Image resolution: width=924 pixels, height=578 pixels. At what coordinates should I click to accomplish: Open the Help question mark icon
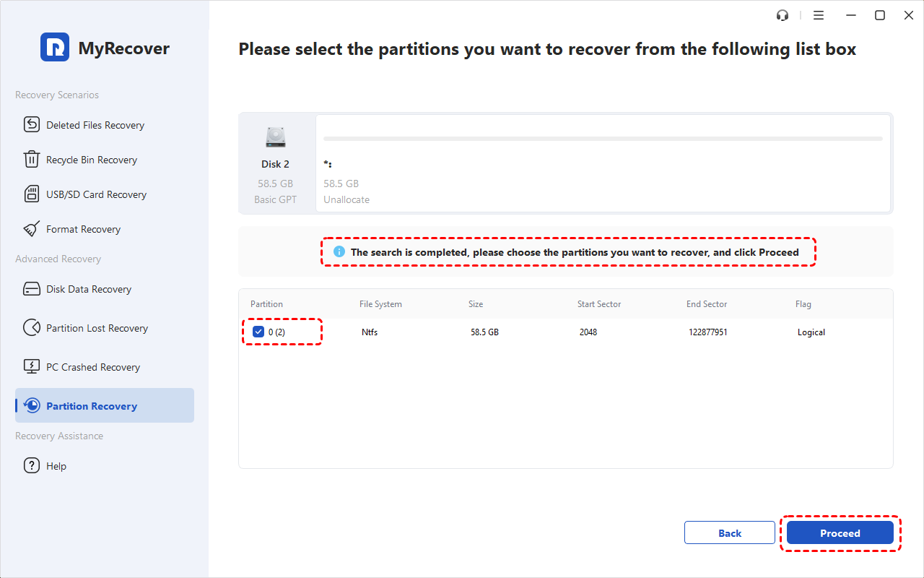pyautogui.click(x=32, y=466)
